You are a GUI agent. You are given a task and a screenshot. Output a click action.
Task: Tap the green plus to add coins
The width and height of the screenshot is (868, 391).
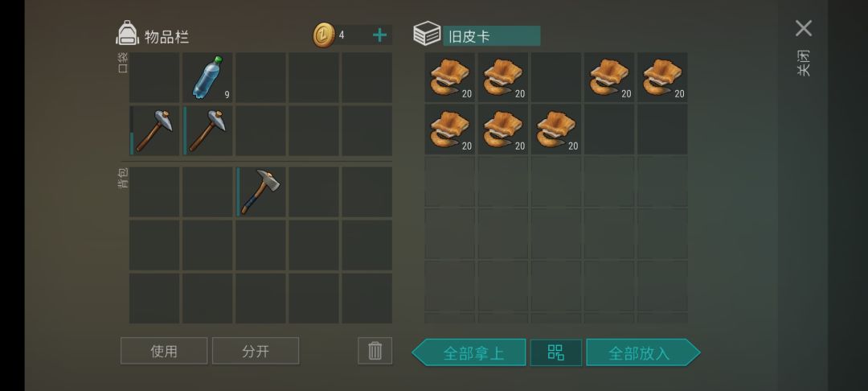click(379, 35)
